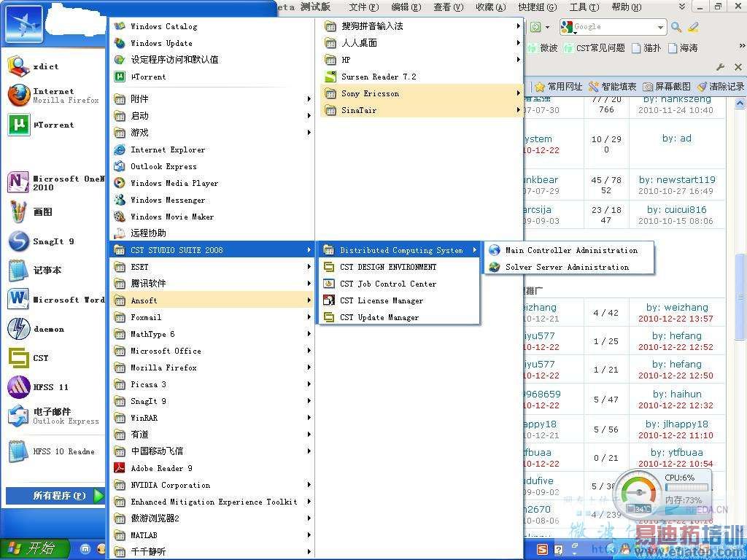Open the 查看(V) browser menu

pos(449,7)
